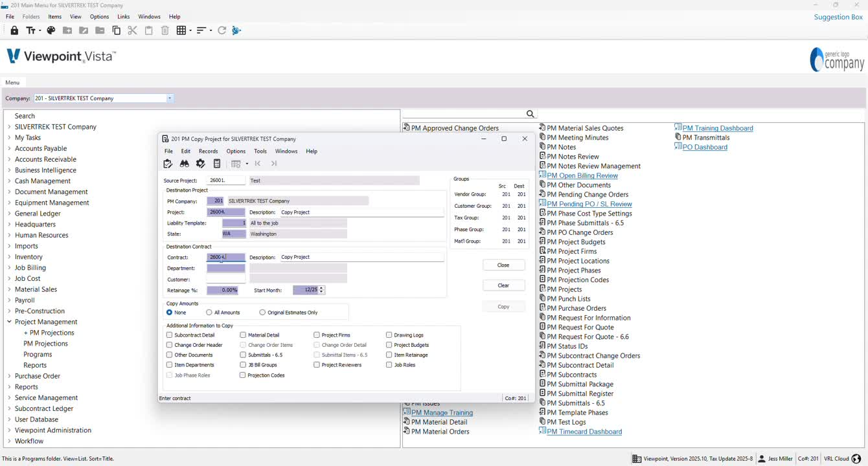Open the PM Open Billing Review link
Viewport: 868px width, 466px height.
coord(582,175)
